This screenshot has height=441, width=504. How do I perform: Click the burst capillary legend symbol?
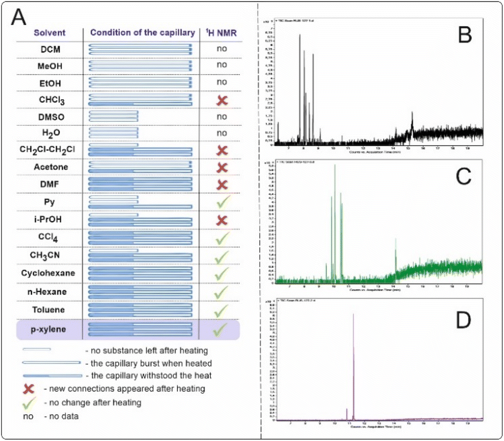click(x=51, y=363)
